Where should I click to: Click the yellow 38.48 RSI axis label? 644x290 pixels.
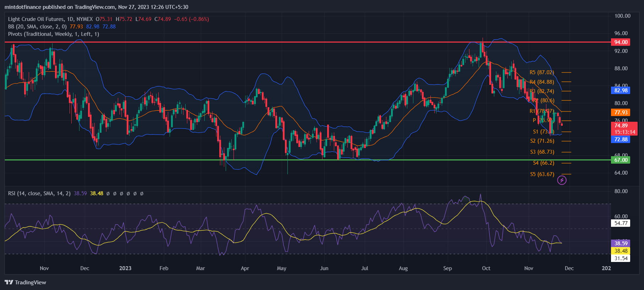(621, 251)
